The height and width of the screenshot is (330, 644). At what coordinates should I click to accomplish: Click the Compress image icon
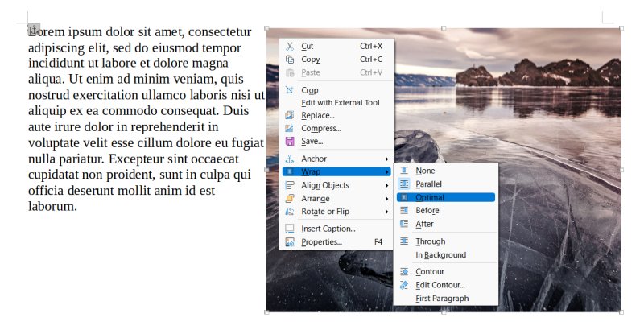[290, 129]
